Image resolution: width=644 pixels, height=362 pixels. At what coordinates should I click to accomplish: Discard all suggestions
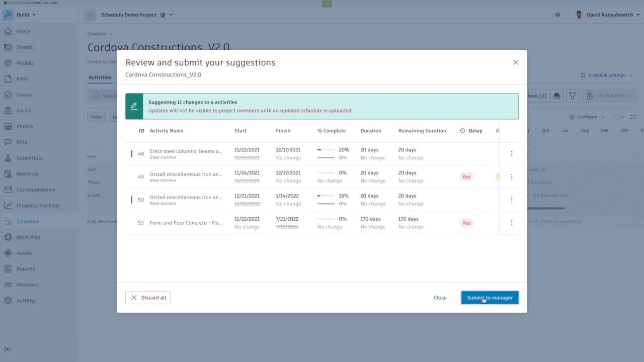tap(148, 298)
